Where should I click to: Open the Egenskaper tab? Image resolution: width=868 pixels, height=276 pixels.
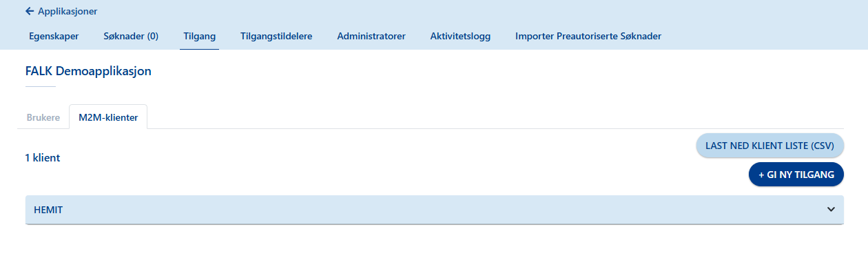click(54, 37)
